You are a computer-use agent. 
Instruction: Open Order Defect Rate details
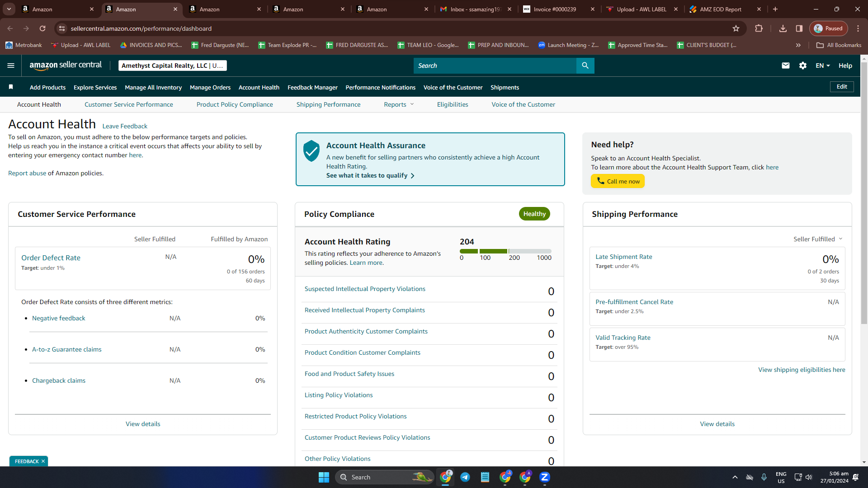[51, 258]
